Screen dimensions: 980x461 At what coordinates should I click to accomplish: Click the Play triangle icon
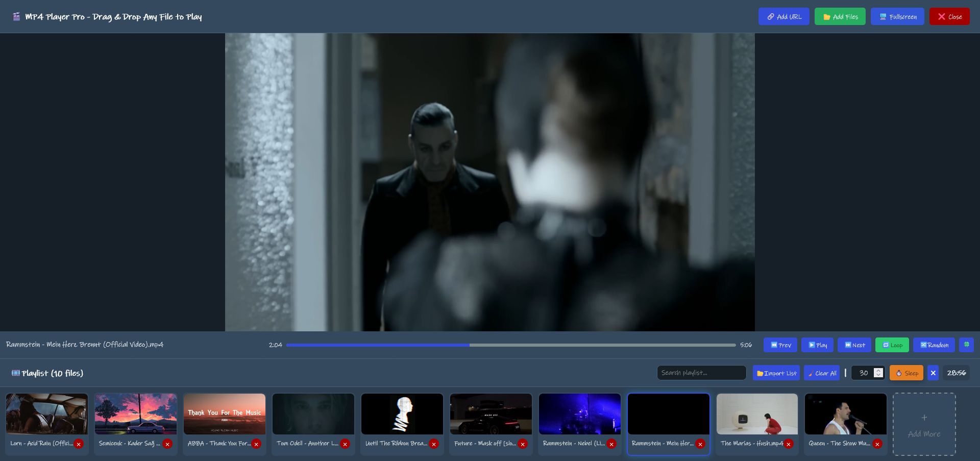(x=812, y=345)
